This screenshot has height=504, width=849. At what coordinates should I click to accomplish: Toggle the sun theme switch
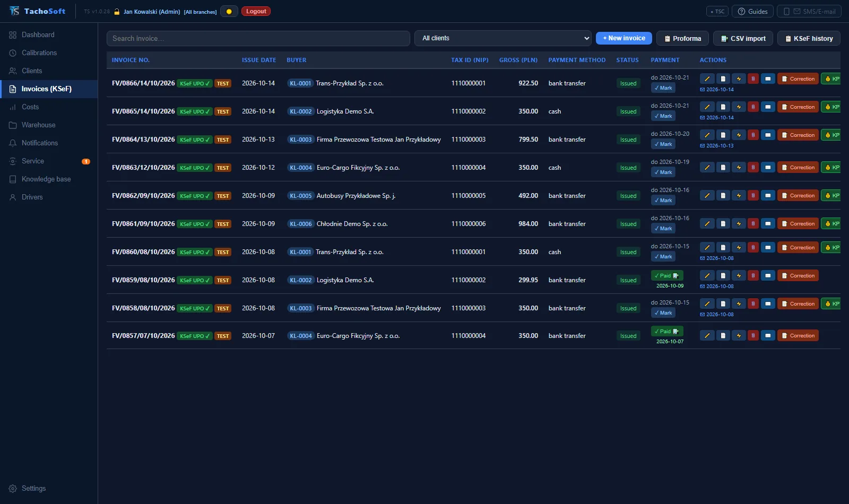point(229,11)
